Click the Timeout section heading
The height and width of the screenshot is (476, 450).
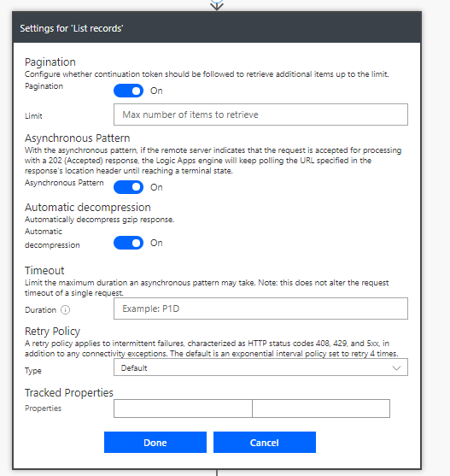44,271
